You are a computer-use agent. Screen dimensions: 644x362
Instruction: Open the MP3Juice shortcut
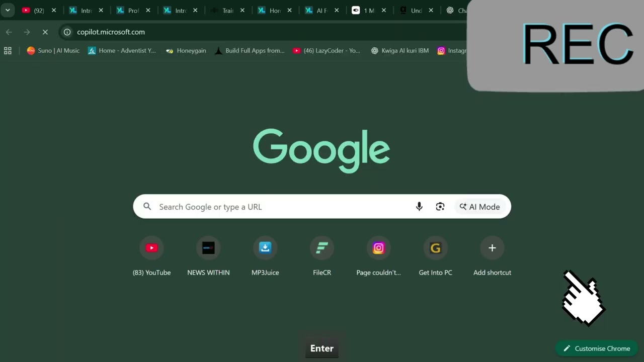point(265,256)
